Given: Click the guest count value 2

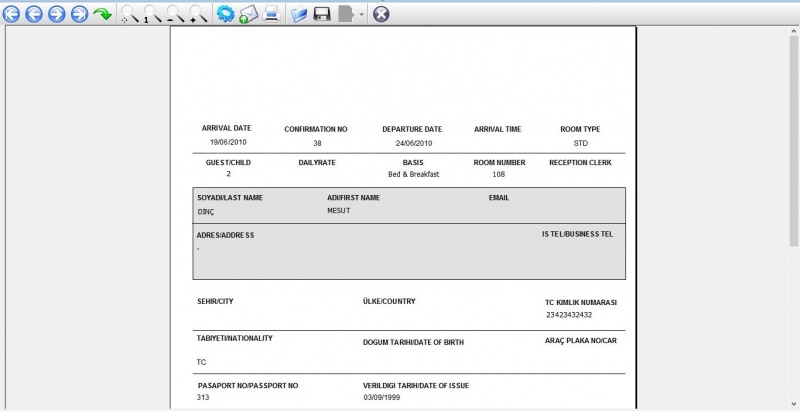Looking at the screenshot, I should click(229, 174).
